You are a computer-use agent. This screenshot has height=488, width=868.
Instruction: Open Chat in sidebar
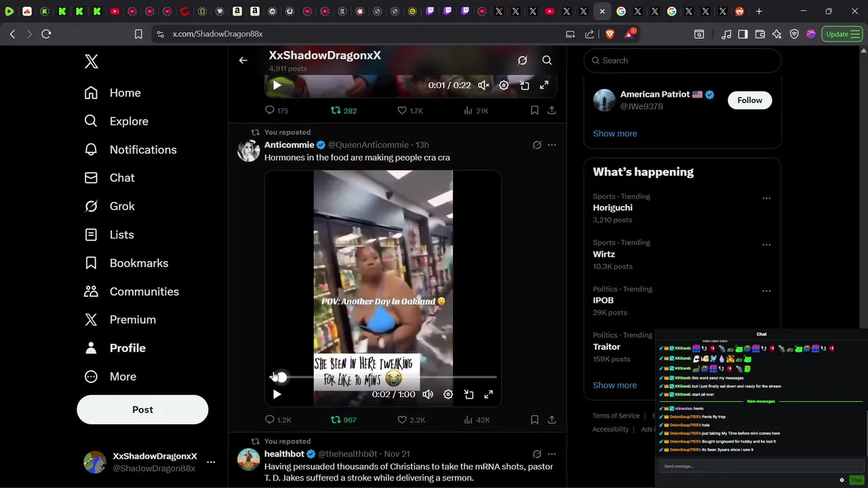[x=109, y=178]
